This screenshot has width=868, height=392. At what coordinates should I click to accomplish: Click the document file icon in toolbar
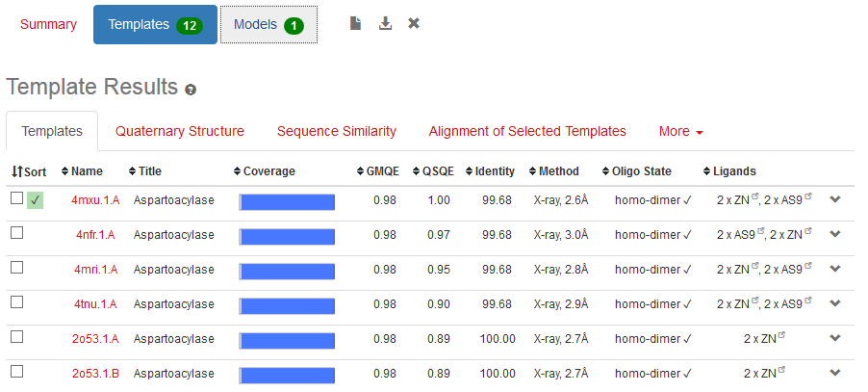point(355,23)
